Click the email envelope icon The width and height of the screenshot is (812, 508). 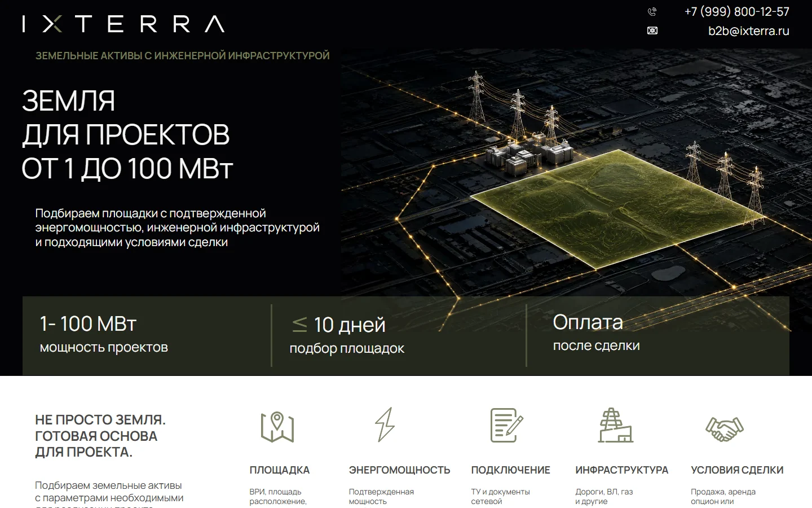652,30
